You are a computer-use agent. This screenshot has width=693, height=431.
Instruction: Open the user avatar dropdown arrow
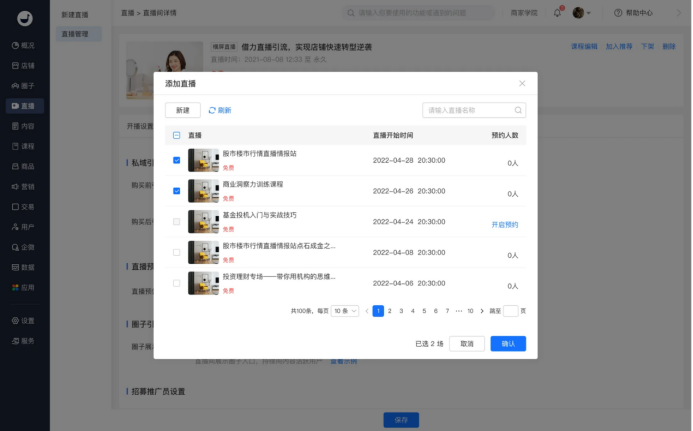click(588, 13)
